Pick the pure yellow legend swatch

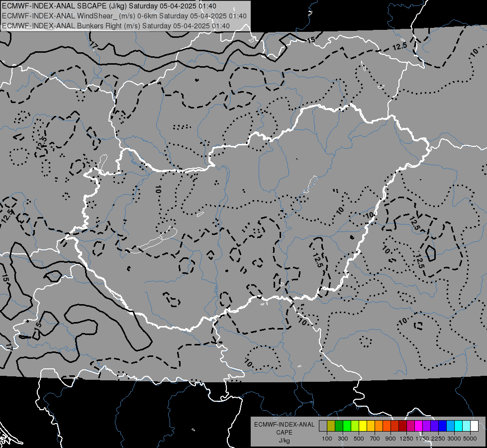pyautogui.click(x=363, y=426)
